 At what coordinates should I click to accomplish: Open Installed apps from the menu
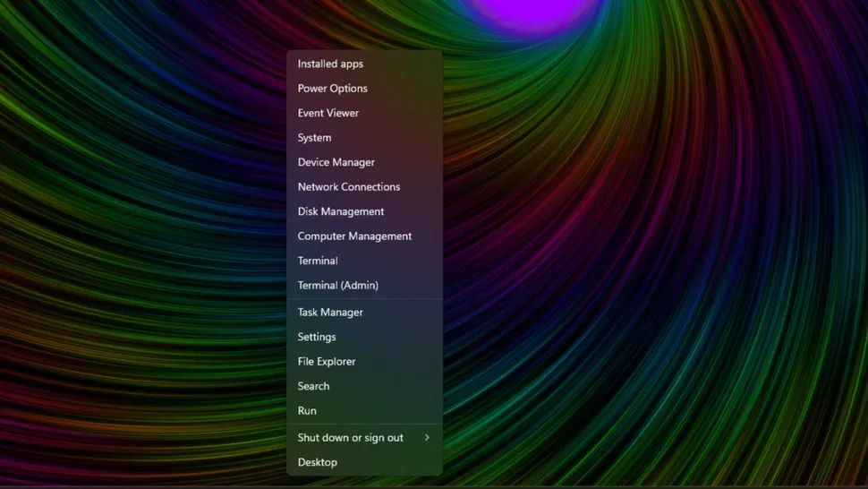[x=330, y=64]
